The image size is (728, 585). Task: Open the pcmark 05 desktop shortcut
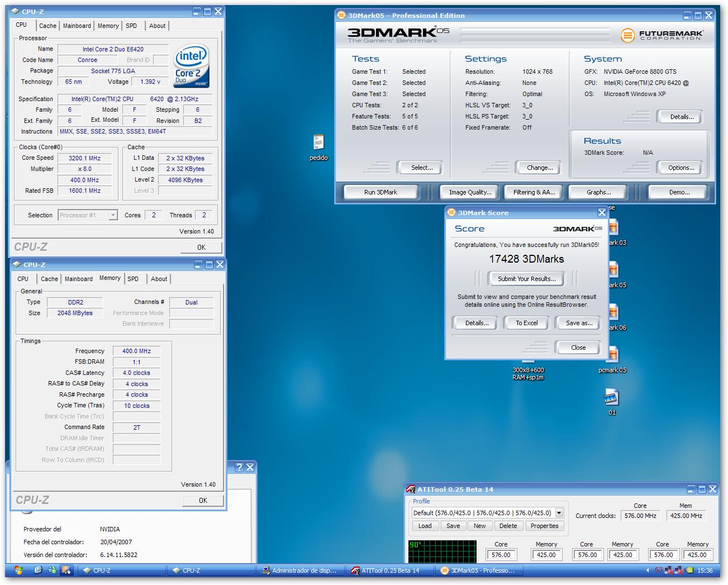pyautogui.click(x=613, y=355)
